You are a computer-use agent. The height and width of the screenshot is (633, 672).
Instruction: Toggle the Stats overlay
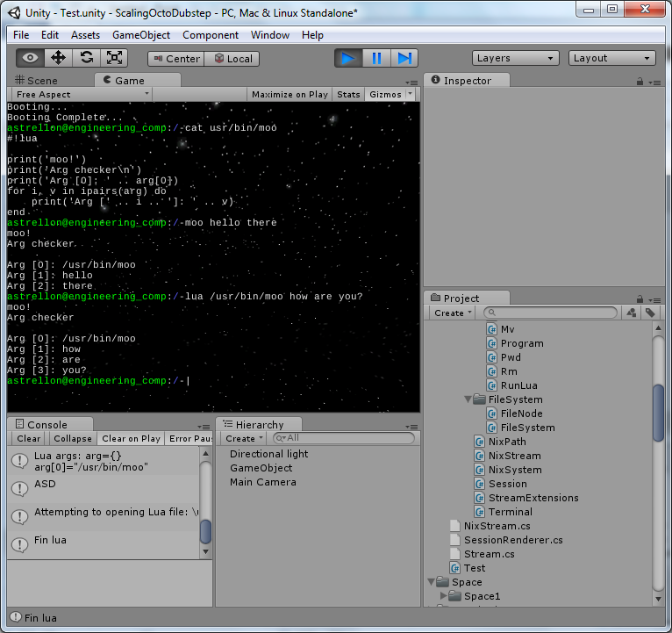click(348, 94)
